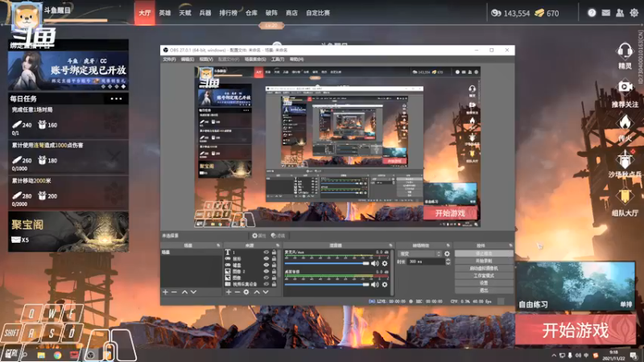
Task: Open the game help question-mark icon
Action: point(592,13)
